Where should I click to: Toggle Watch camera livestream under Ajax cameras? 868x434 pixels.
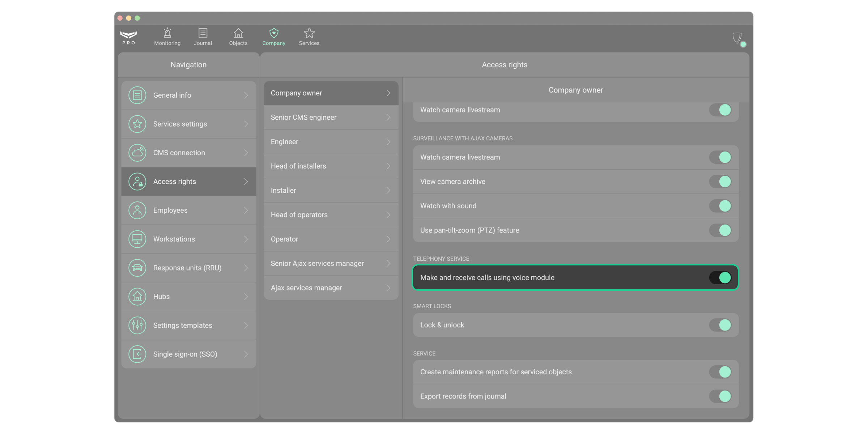[720, 157]
